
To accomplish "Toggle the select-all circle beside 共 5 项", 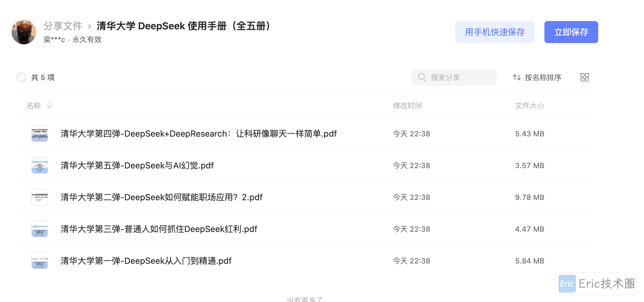I will tap(21, 77).
